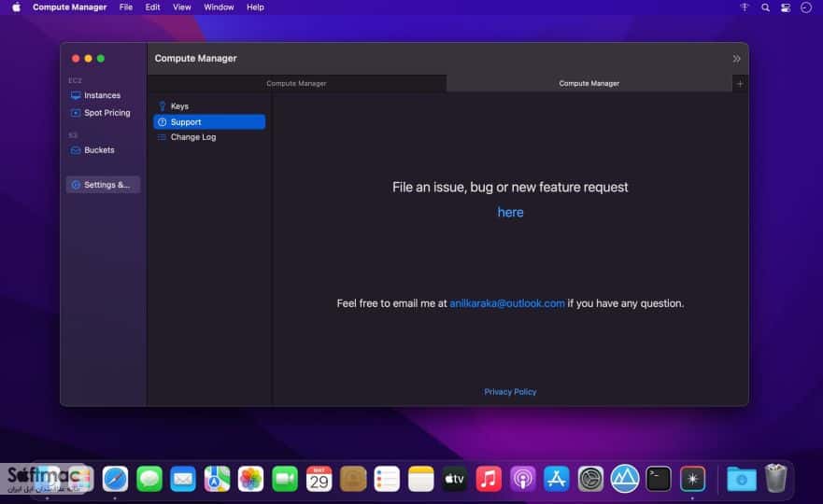Open Maps from the Dock

[x=217, y=479]
